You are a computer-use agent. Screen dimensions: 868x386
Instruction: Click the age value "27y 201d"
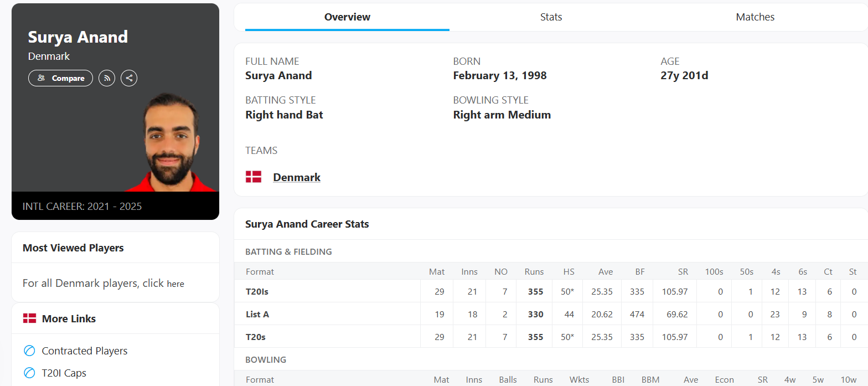click(684, 75)
